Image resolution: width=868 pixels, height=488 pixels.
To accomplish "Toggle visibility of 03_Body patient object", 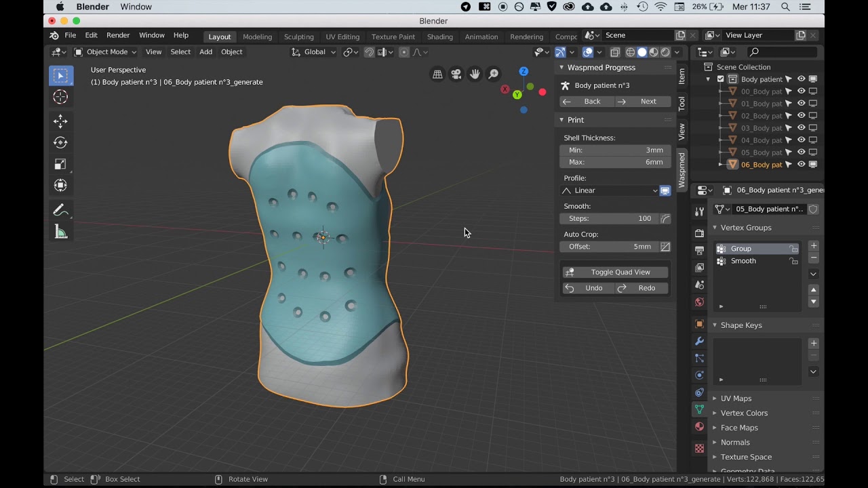I will click(801, 128).
